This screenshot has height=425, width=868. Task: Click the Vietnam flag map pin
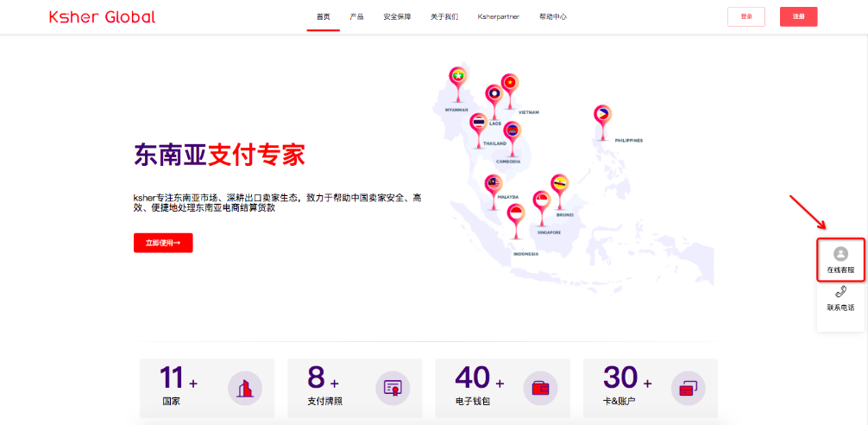coord(510,85)
